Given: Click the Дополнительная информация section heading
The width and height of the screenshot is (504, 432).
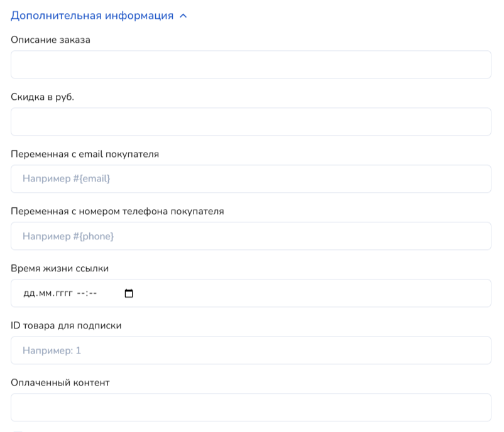Looking at the screenshot, I should tap(92, 16).
